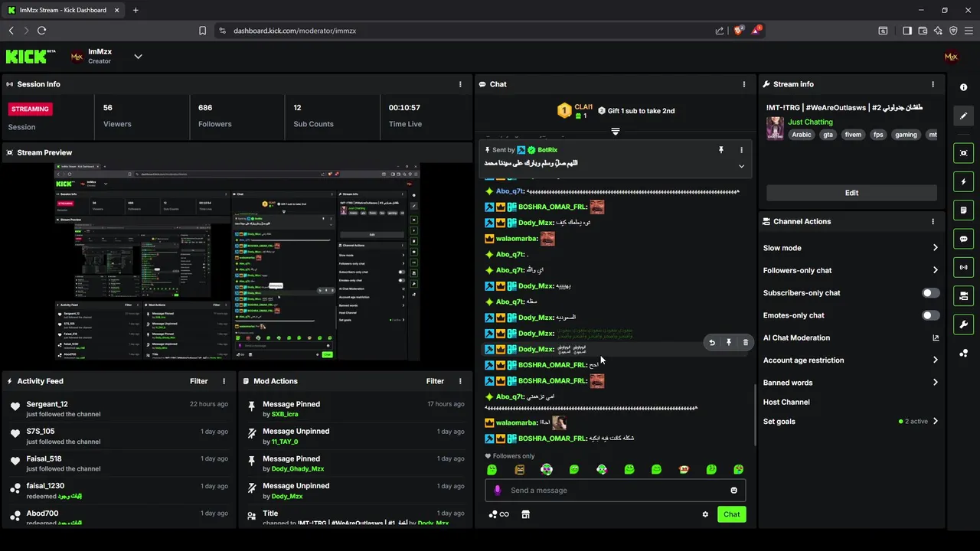Open pinned message three-dot menu

pos(741,150)
